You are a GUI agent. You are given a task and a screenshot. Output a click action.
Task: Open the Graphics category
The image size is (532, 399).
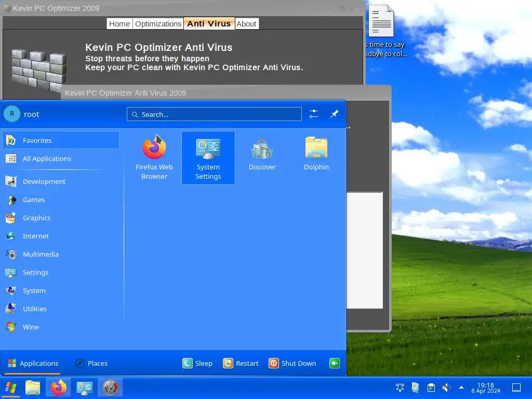(x=61, y=218)
